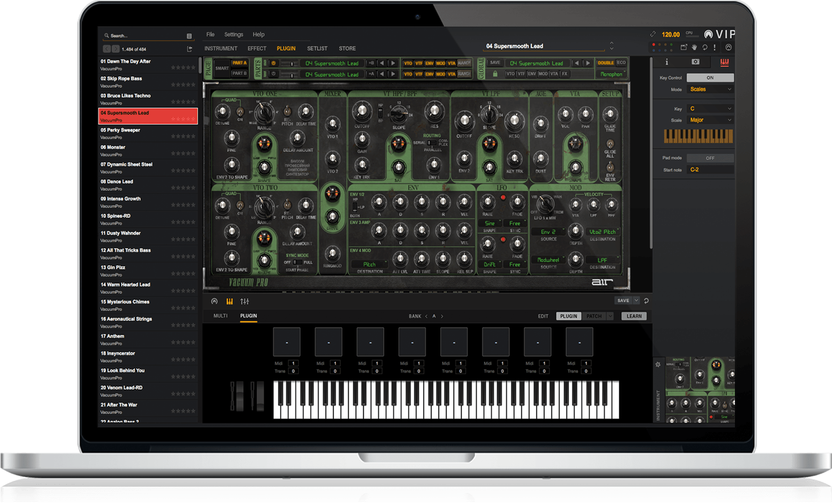Switch to the INSTRUMENT tab

pos(221,49)
